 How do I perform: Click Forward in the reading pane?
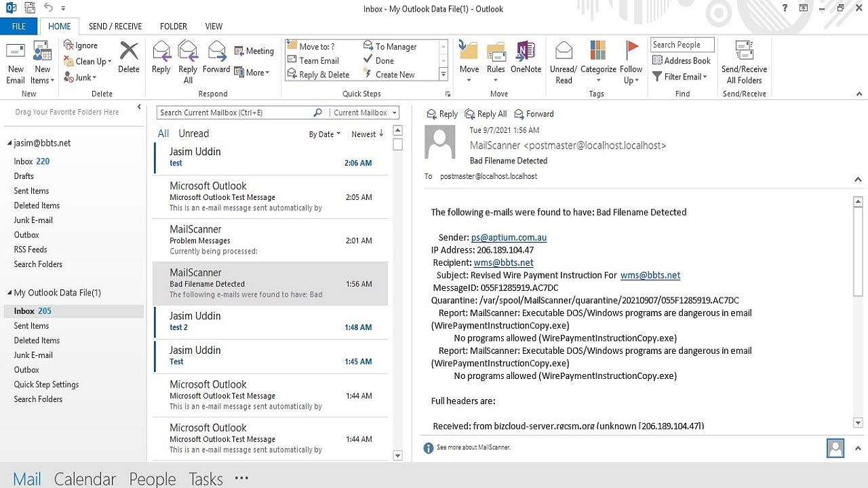coord(534,114)
